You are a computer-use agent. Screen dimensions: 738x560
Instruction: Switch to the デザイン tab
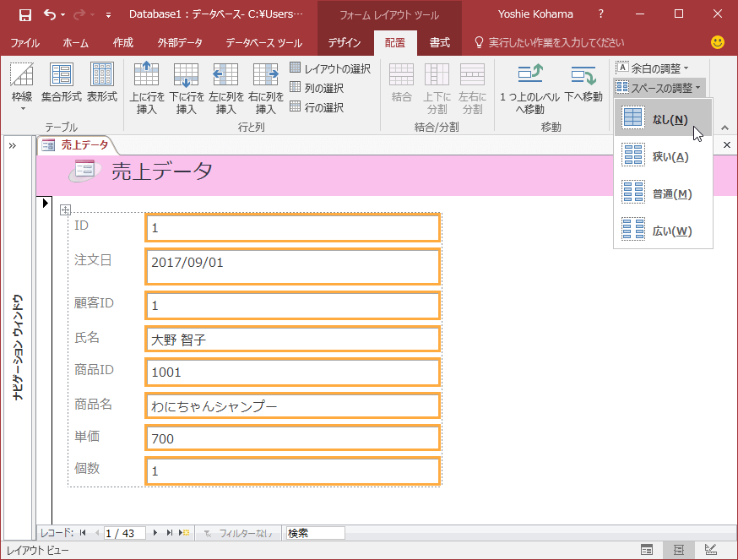[x=344, y=43]
